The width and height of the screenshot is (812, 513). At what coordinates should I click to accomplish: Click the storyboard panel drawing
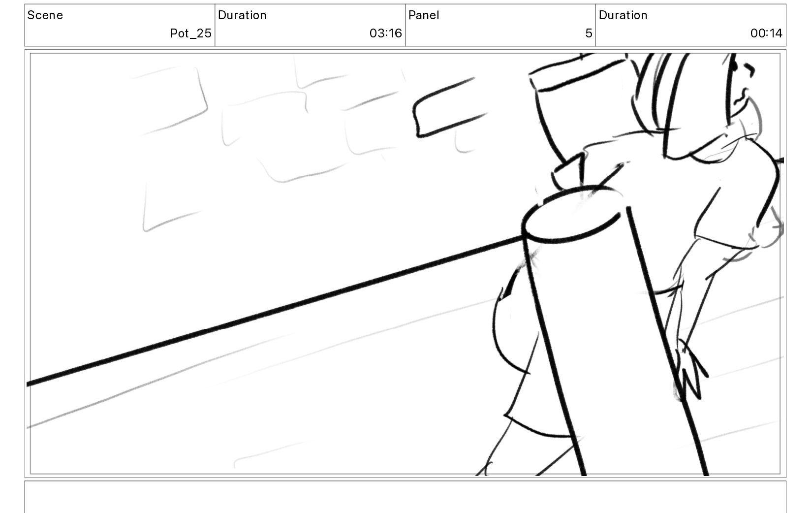tap(405, 264)
